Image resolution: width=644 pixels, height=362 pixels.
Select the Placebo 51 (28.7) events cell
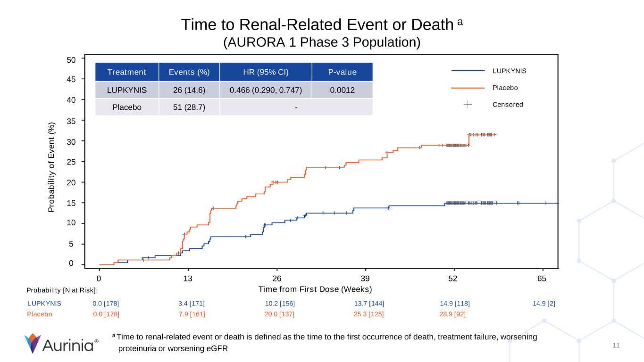click(189, 107)
